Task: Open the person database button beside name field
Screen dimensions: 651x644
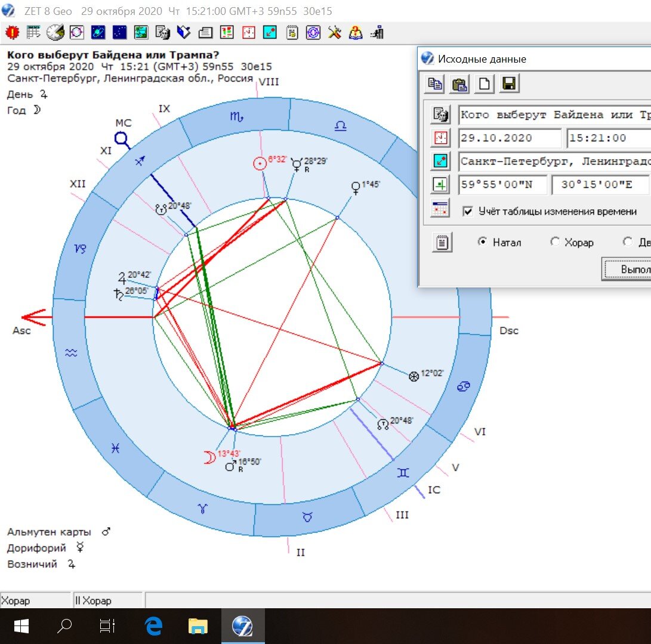Action: pos(440,114)
